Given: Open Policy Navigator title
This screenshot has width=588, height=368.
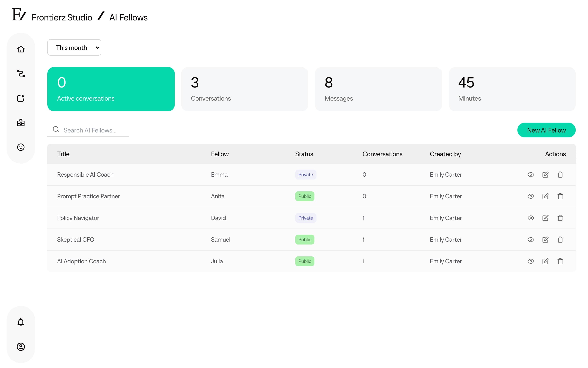Looking at the screenshot, I should (78, 218).
